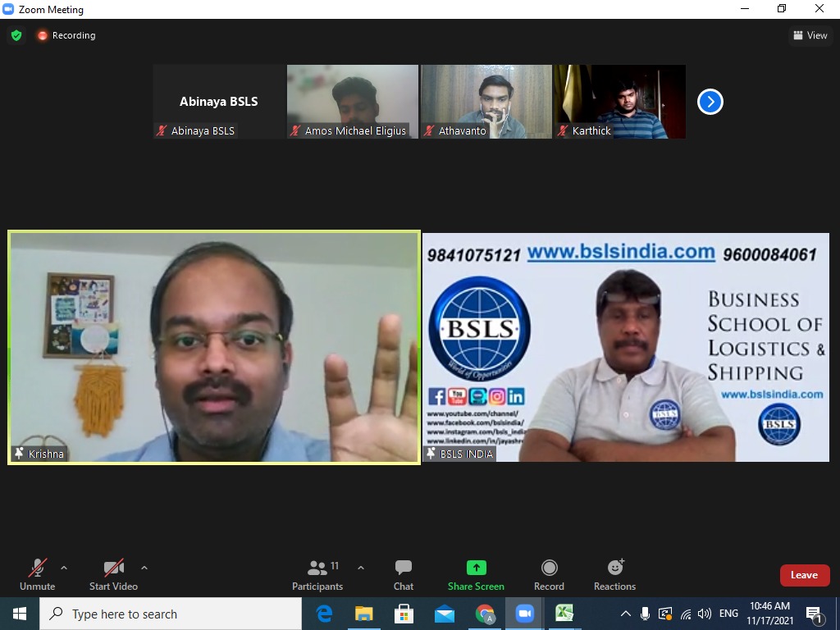This screenshot has height=630, width=840.
Task: Open Microsoft Edge from the taskbar
Action: (323, 614)
